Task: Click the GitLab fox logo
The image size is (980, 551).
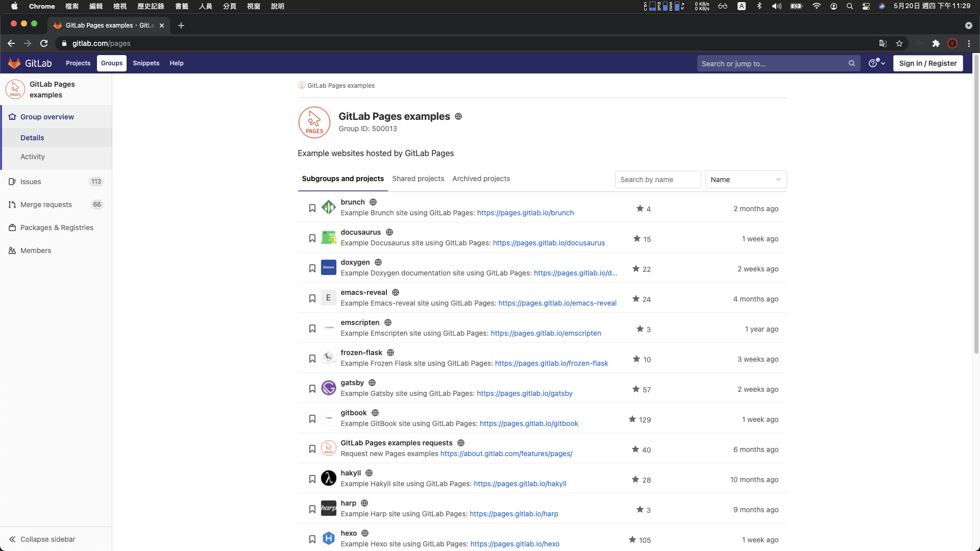Action: point(14,63)
